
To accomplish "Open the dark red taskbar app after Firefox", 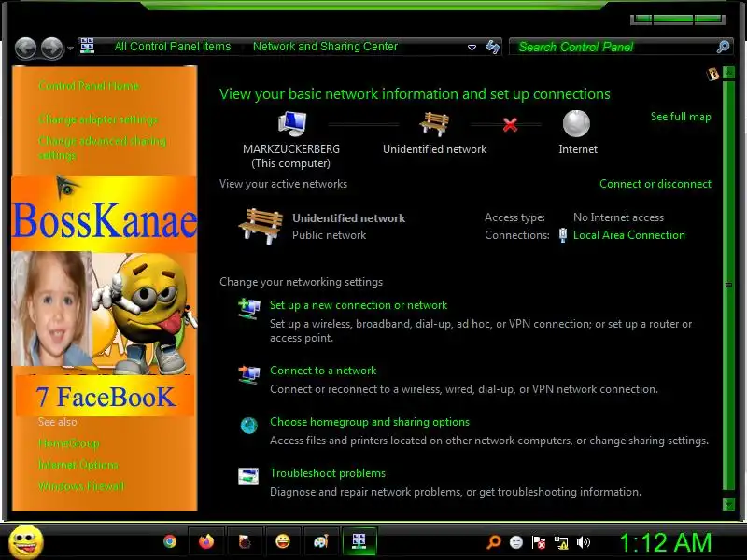I will tap(245, 542).
